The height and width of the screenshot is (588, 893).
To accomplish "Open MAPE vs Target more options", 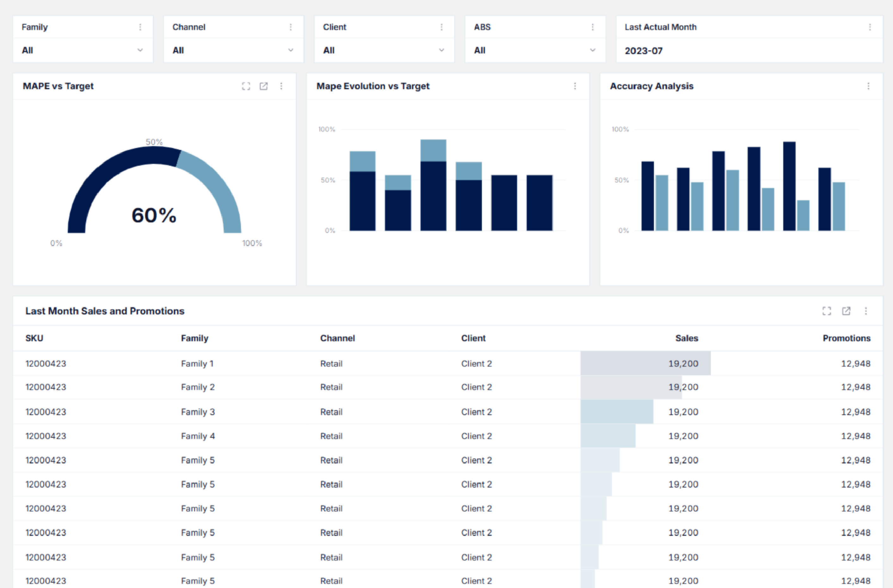I will (281, 86).
